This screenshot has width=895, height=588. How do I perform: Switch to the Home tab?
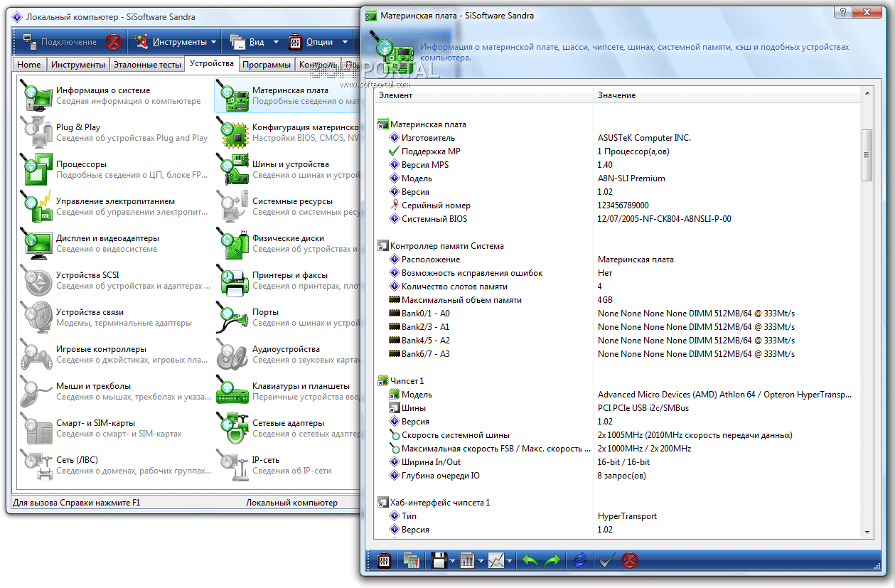[x=29, y=65]
